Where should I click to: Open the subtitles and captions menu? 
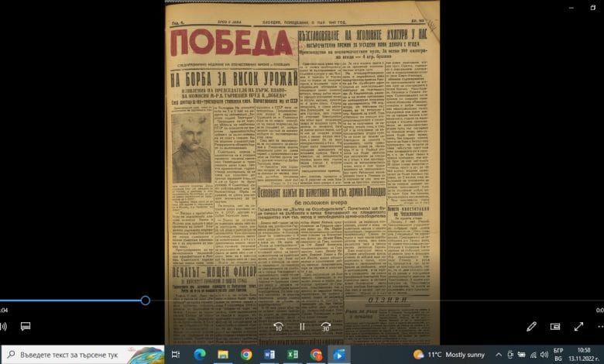click(26, 327)
